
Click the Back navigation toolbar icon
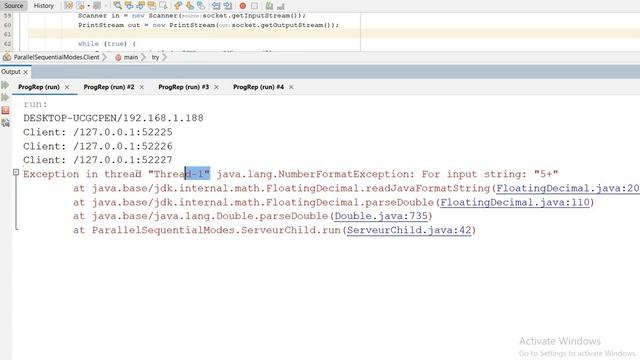tap(80, 6)
